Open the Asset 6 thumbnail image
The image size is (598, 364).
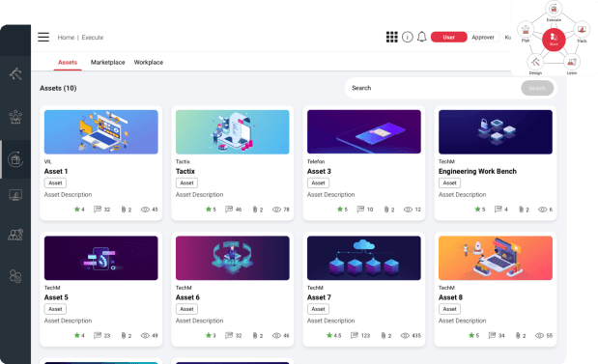(x=232, y=258)
